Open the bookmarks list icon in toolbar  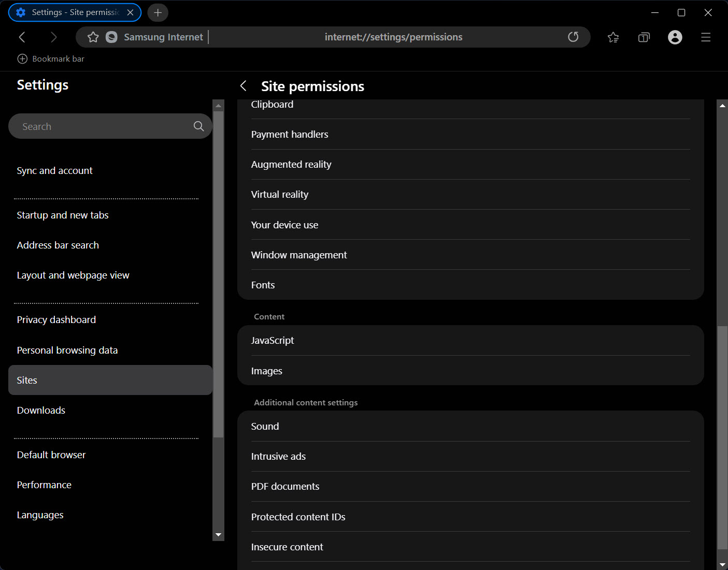coord(613,37)
